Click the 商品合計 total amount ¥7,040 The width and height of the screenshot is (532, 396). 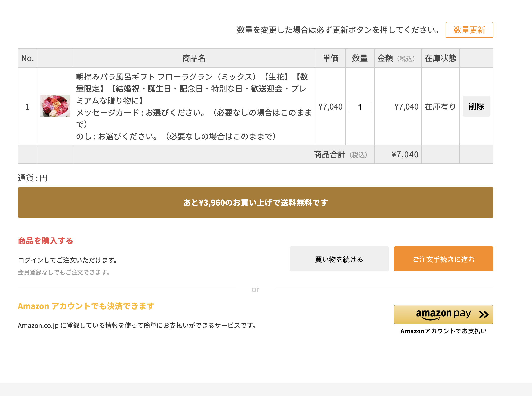tap(405, 154)
